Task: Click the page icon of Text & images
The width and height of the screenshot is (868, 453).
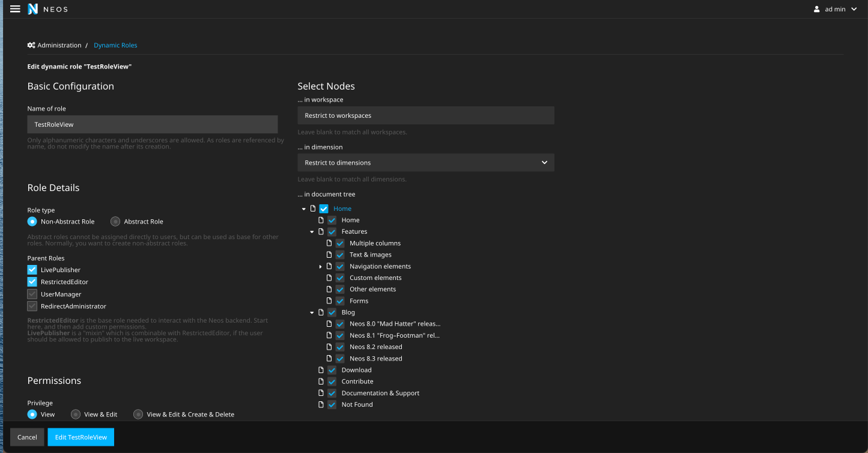Action: [329, 255]
